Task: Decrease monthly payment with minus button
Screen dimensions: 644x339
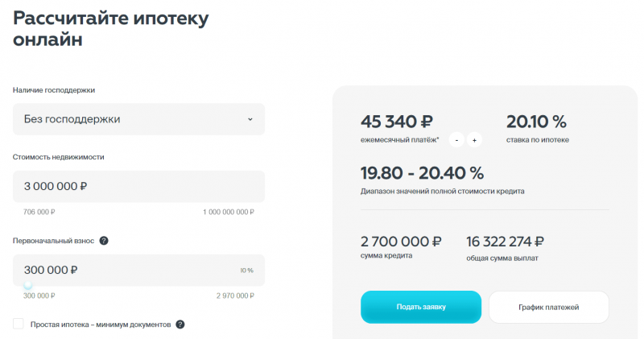Action: 456,140
